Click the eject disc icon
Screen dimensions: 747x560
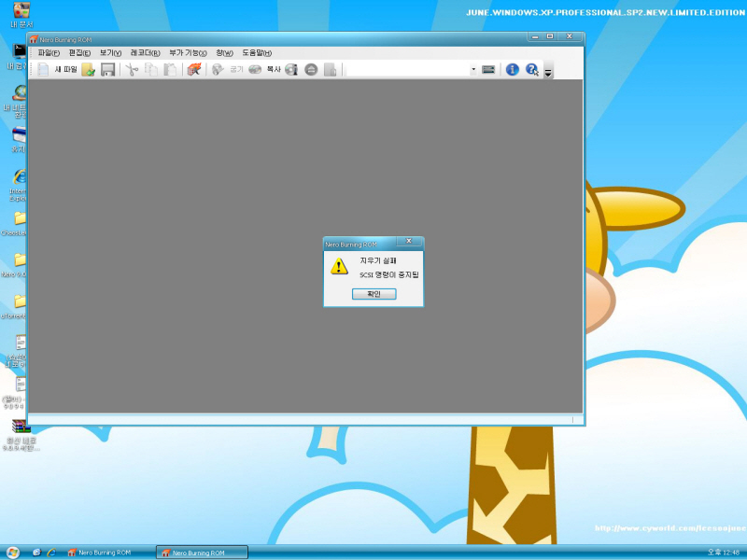(x=311, y=69)
